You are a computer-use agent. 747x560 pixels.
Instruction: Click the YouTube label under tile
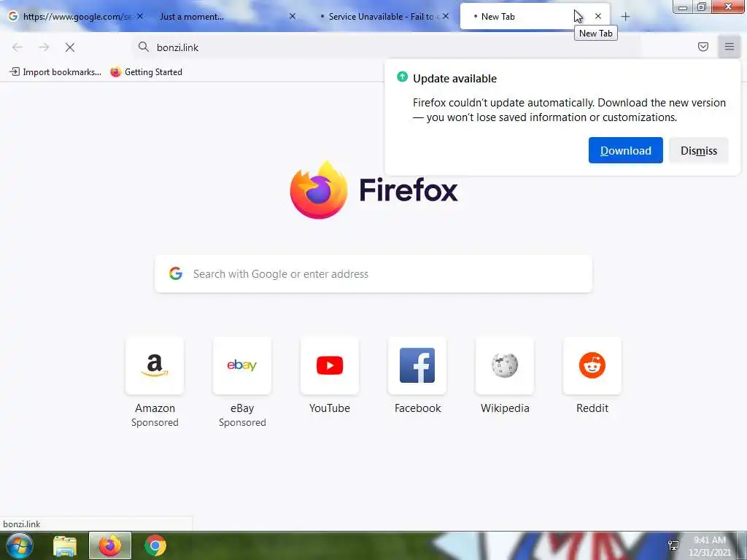coord(330,408)
